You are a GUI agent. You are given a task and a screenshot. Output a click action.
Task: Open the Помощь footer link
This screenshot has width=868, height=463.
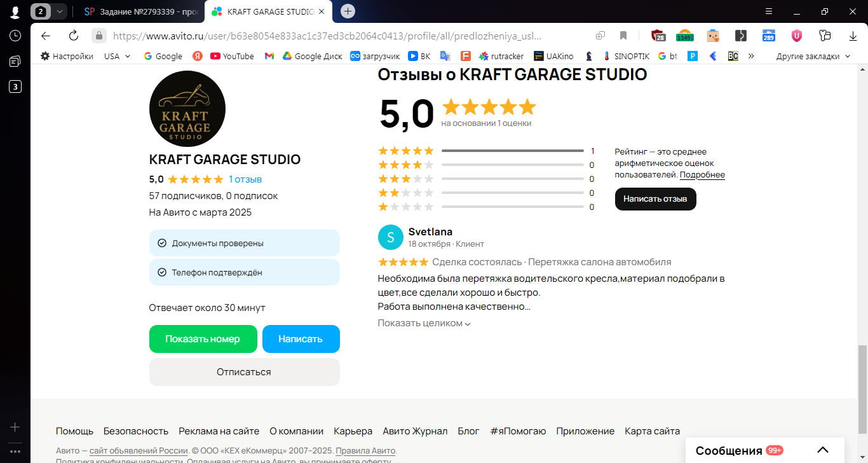click(x=74, y=431)
